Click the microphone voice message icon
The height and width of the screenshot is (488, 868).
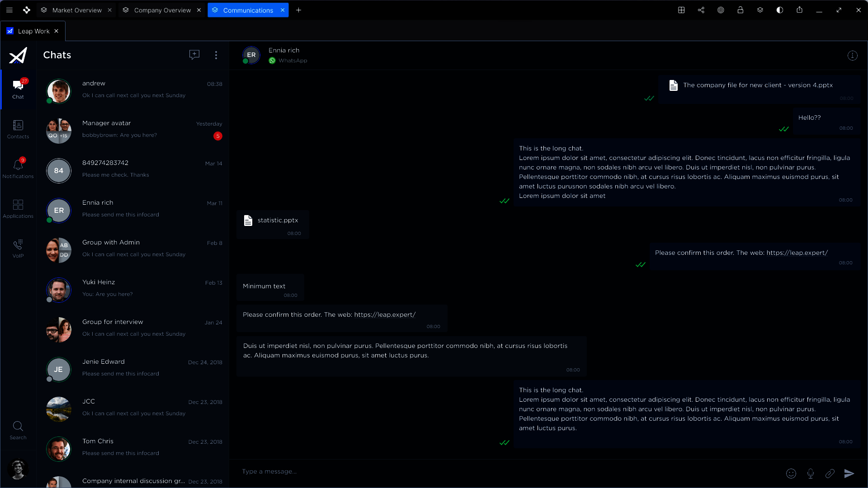pos(811,473)
